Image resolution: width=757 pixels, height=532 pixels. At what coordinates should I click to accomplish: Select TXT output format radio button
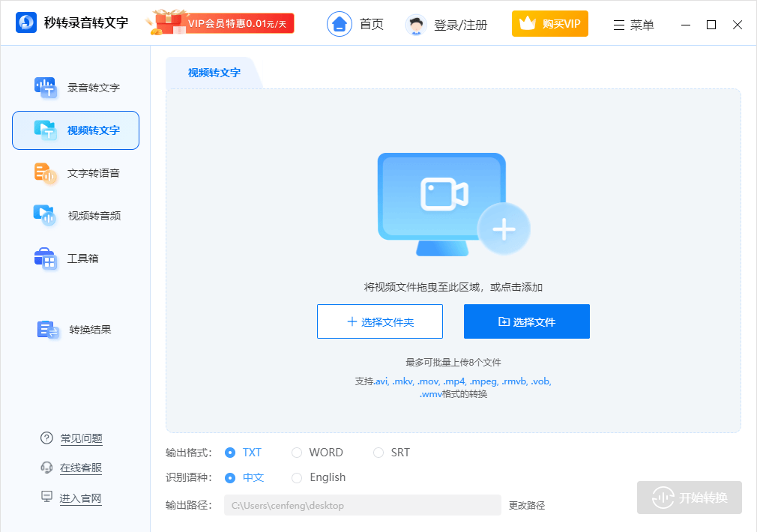[x=230, y=453]
